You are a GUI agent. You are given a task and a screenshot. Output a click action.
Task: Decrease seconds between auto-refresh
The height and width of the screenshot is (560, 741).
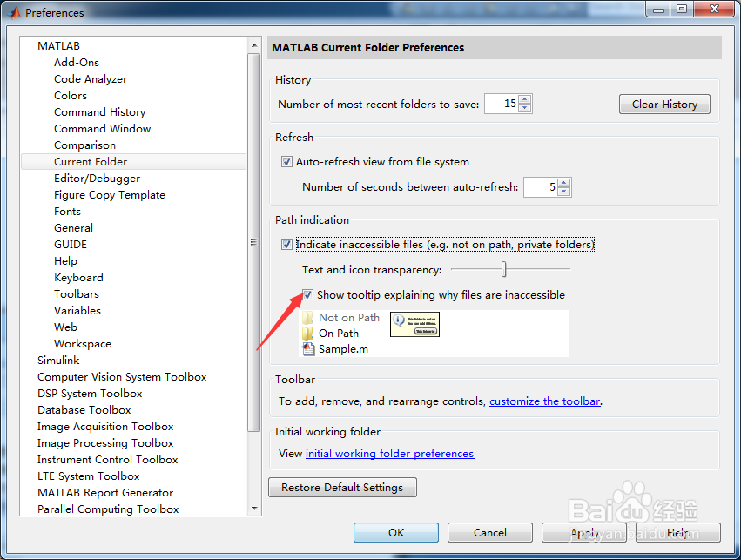(563, 191)
